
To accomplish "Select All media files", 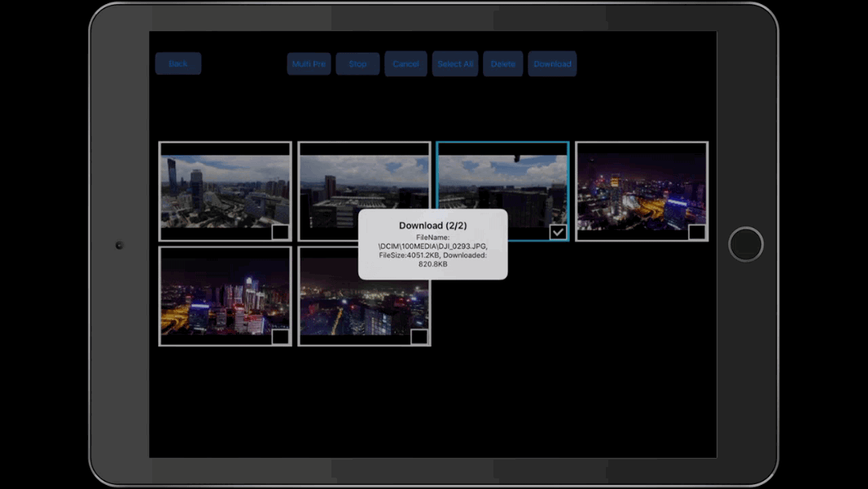I will (x=454, y=64).
